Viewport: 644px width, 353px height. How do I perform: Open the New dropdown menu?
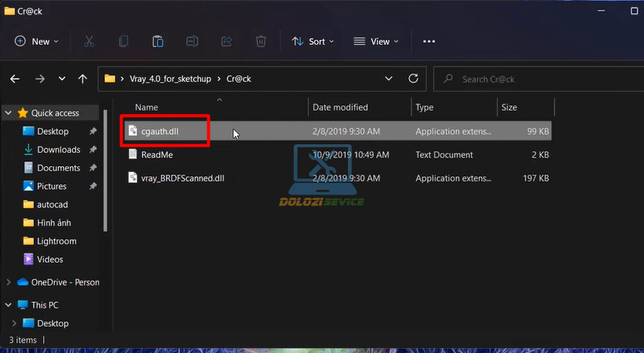[x=36, y=42]
